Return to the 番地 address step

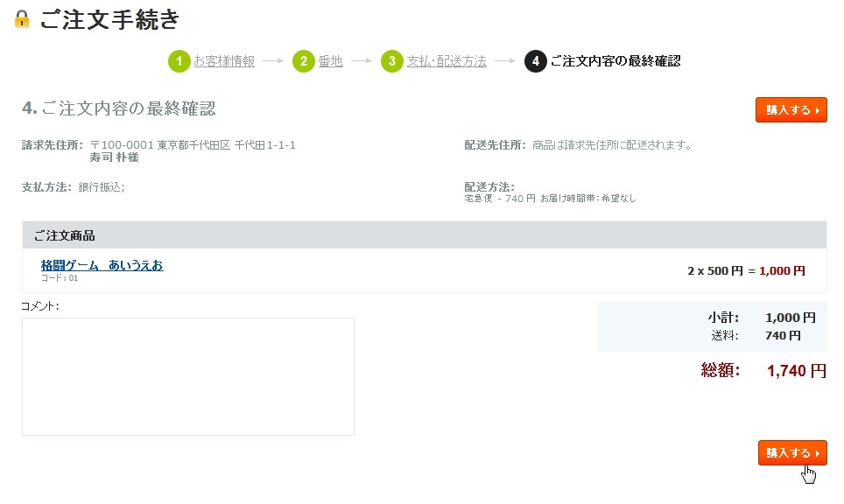tap(330, 61)
